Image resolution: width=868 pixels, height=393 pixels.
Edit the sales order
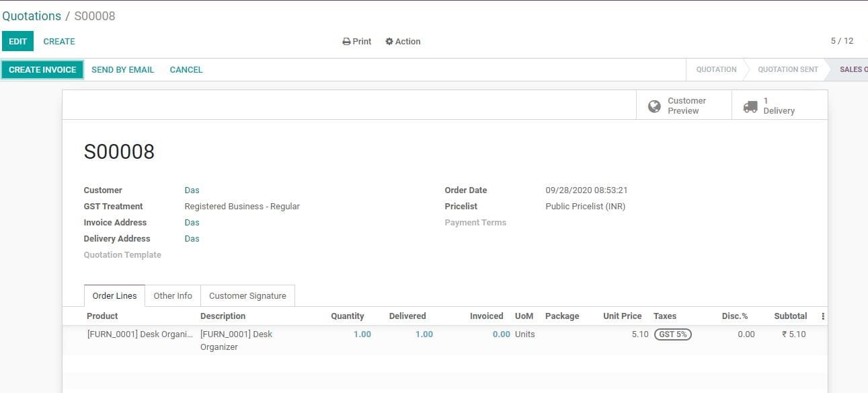(x=17, y=41)
